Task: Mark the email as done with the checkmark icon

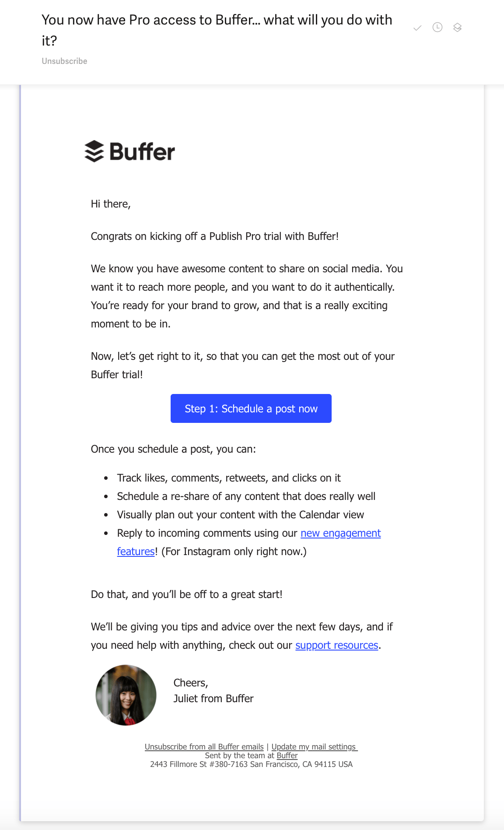Action: click(x=417, y=28)
